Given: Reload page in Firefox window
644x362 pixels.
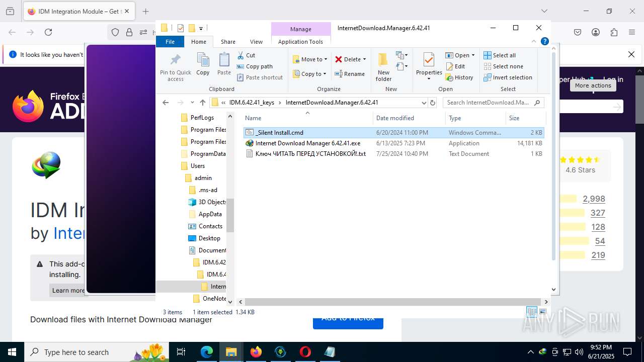Looking at the screenshot, I should pos(48,32).
